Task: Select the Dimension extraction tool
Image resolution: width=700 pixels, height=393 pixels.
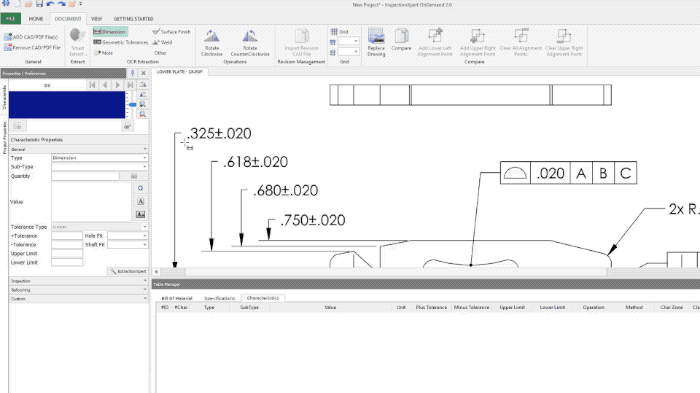Action: point(110,32)
